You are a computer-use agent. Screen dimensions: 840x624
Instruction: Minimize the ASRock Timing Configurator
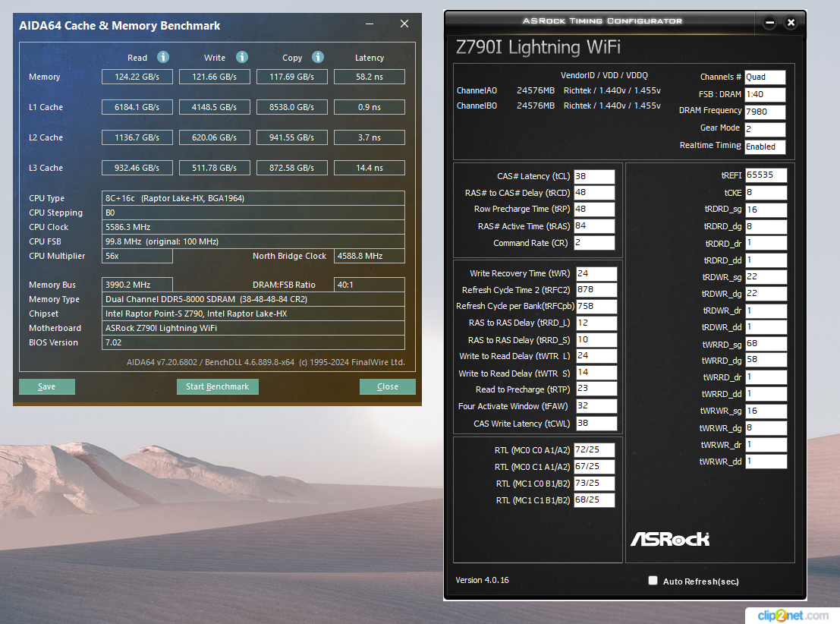coord(770,23)
